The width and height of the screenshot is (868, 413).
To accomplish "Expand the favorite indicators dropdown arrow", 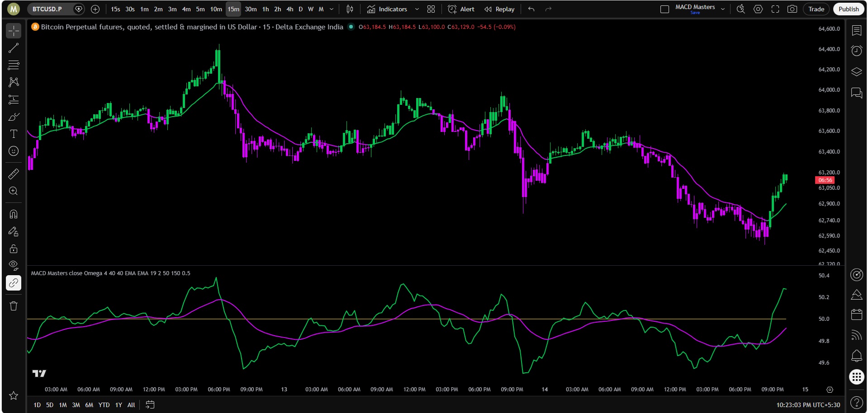I will point(417,9).
